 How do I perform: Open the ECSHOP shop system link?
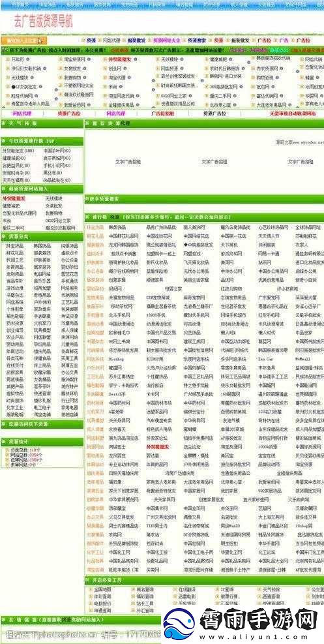[x=155, y=359]
